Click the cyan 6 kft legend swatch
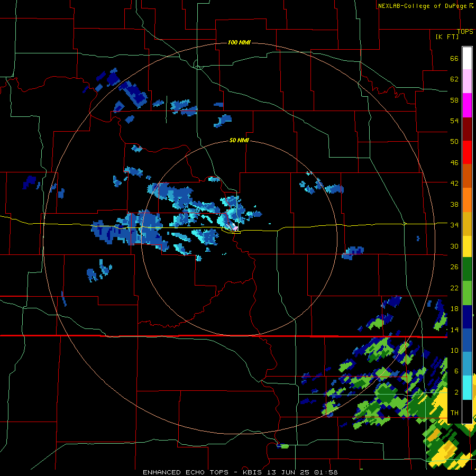This screenshot has width=476, height=476. coord(467,388)
